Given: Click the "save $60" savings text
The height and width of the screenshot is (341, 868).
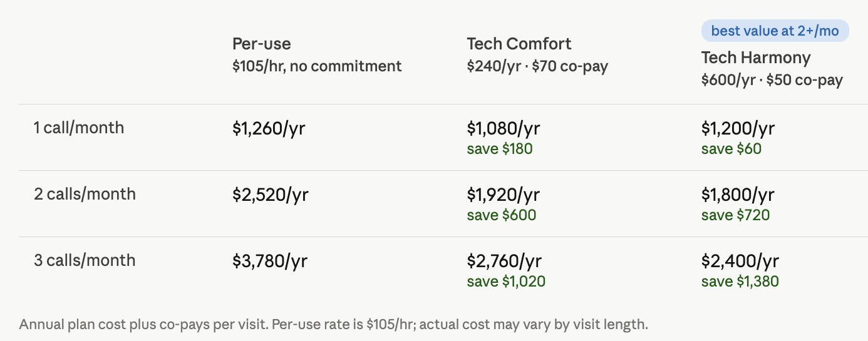Looking at the screenshot, I should (731, 149).
